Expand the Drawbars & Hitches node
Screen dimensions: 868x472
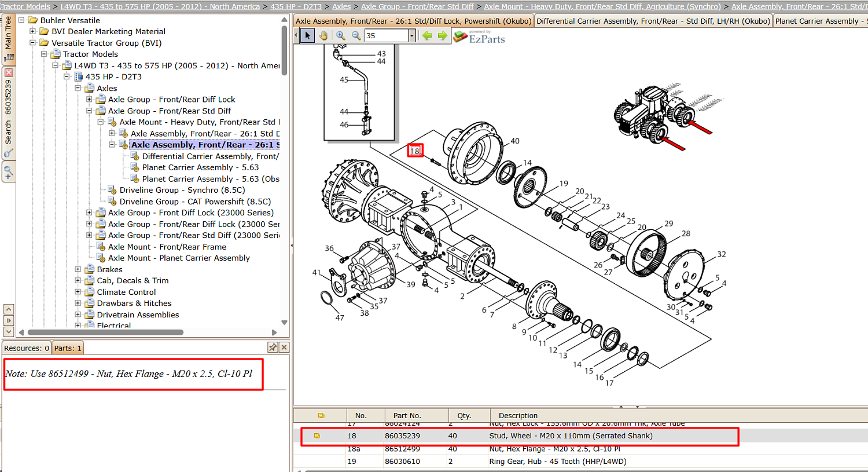click(78, 303)
